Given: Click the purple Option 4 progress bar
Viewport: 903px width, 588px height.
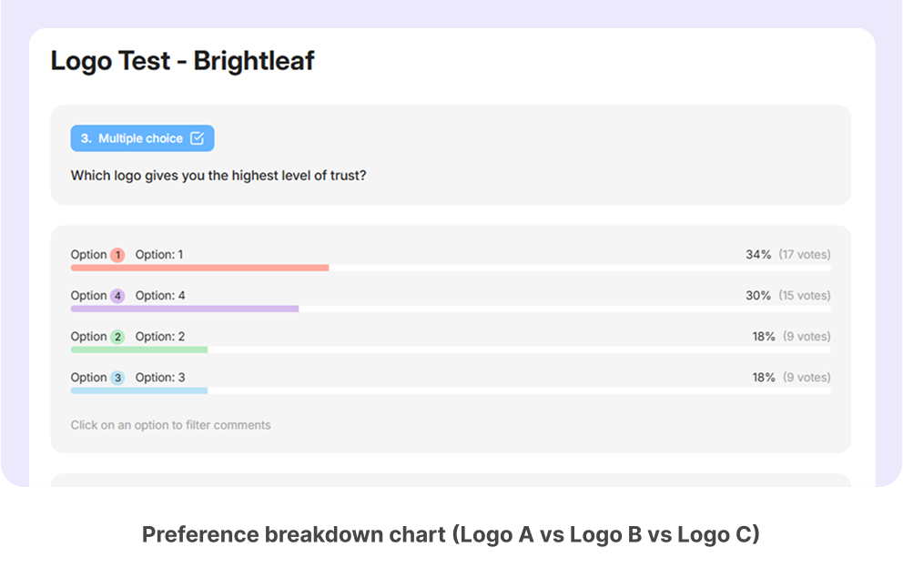Looking at the screenshot, I should point(185,309).
